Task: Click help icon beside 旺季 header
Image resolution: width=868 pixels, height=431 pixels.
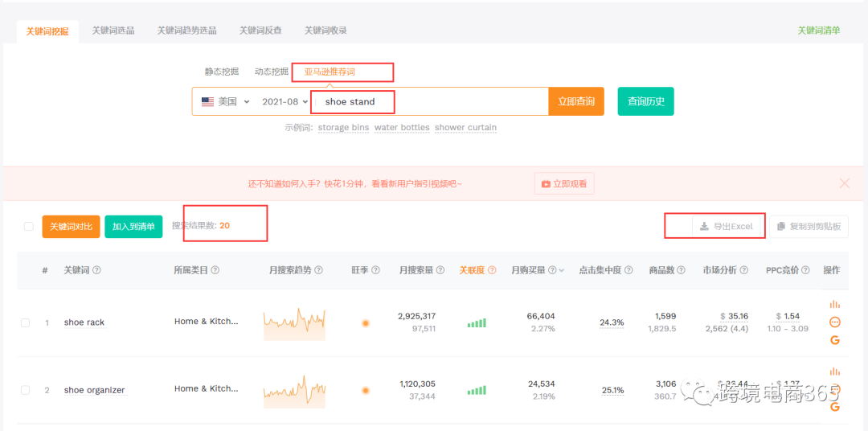Action: (375, 270)
